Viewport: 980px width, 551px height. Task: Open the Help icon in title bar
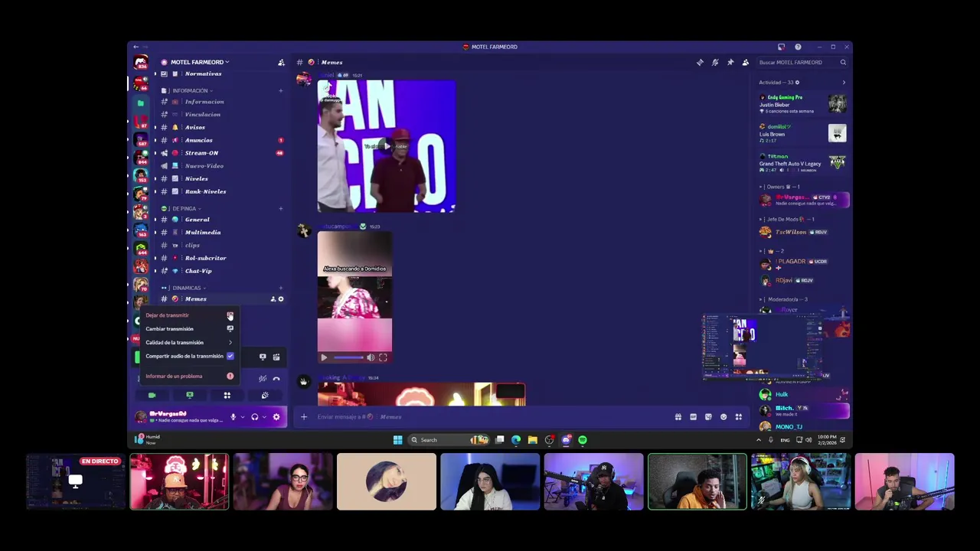coord(798,47)
